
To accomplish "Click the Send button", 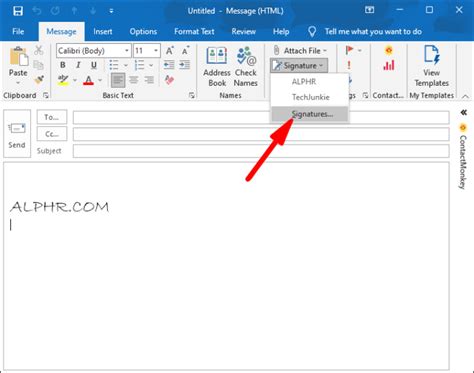I will 17,134.
